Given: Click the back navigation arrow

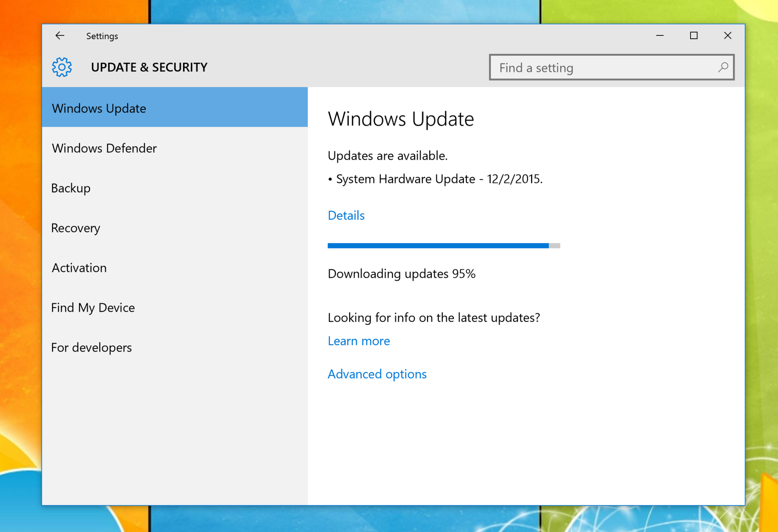Looking at the screenshot, I should (59, 35).
